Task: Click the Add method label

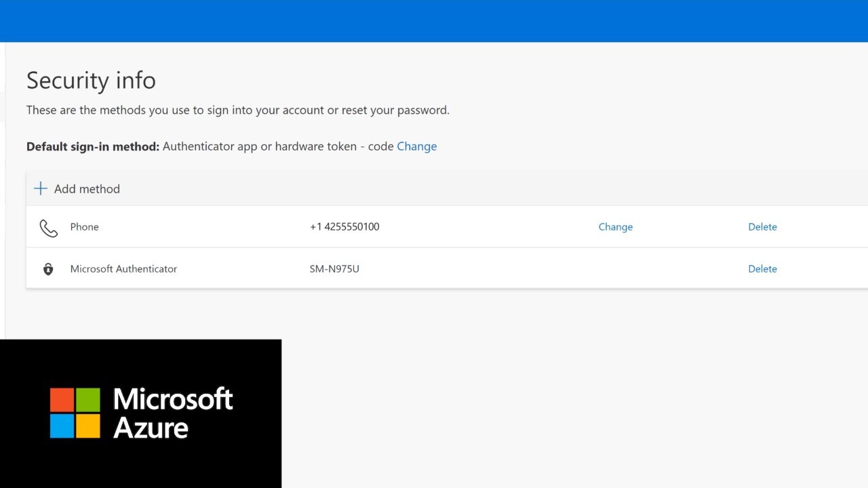Action: (x=87, y=189)
